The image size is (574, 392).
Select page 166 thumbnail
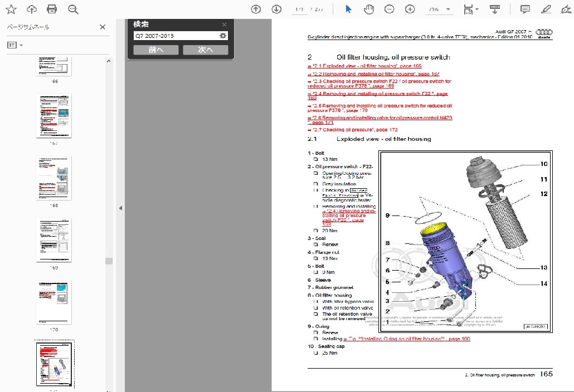click(x=54, y=66)
